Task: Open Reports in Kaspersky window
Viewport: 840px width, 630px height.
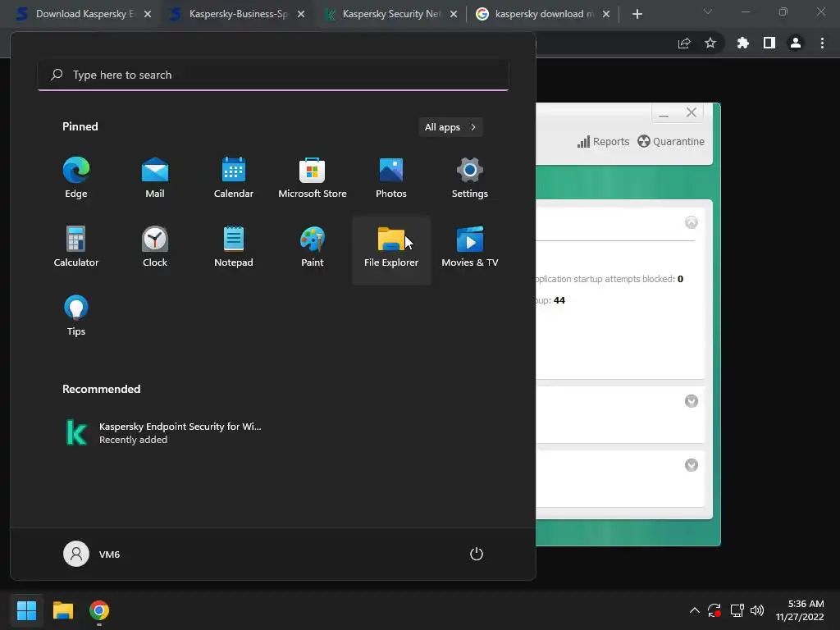Action: tap(603, 141)
